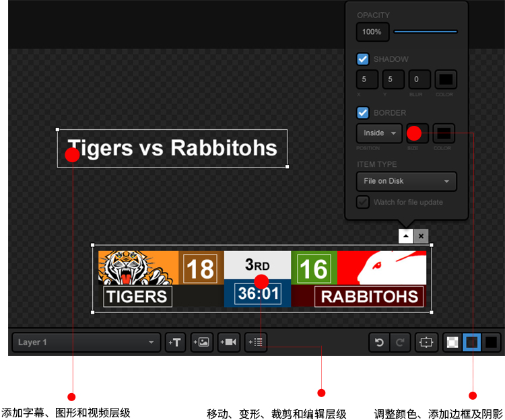The height and width of the screenshot is (420, 505).
Task: Click the safe-area guide frame icon
Action: click(426, 342)
